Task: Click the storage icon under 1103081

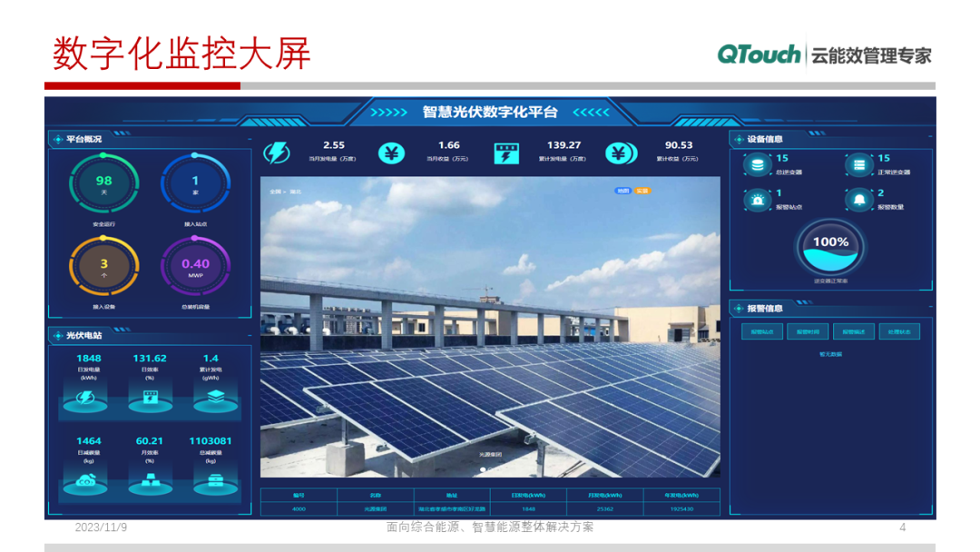Action: pos(216,481)
